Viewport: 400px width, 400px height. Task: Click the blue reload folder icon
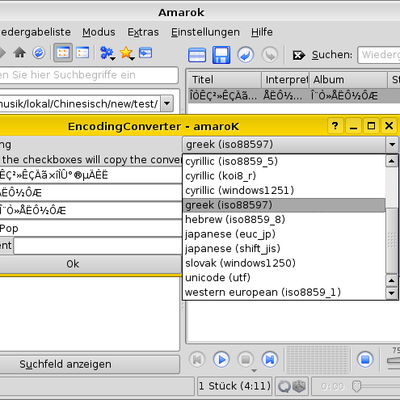point(39,53)
